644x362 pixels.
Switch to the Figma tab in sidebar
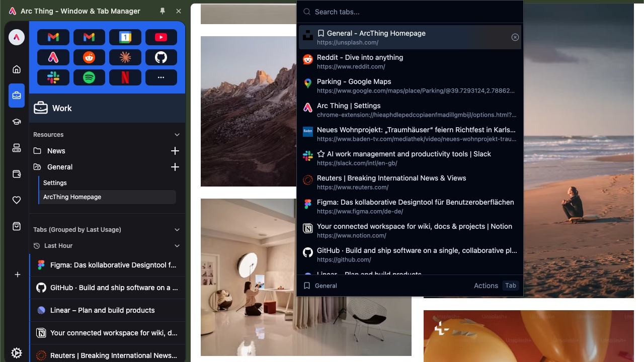pyautogui.click(x=107, y=265)
